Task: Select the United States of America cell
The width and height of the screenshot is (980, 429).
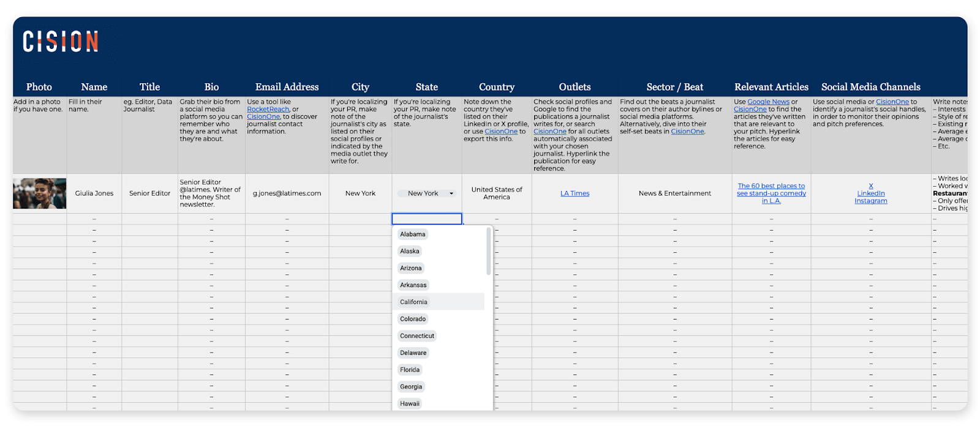Action: [497, 193]
